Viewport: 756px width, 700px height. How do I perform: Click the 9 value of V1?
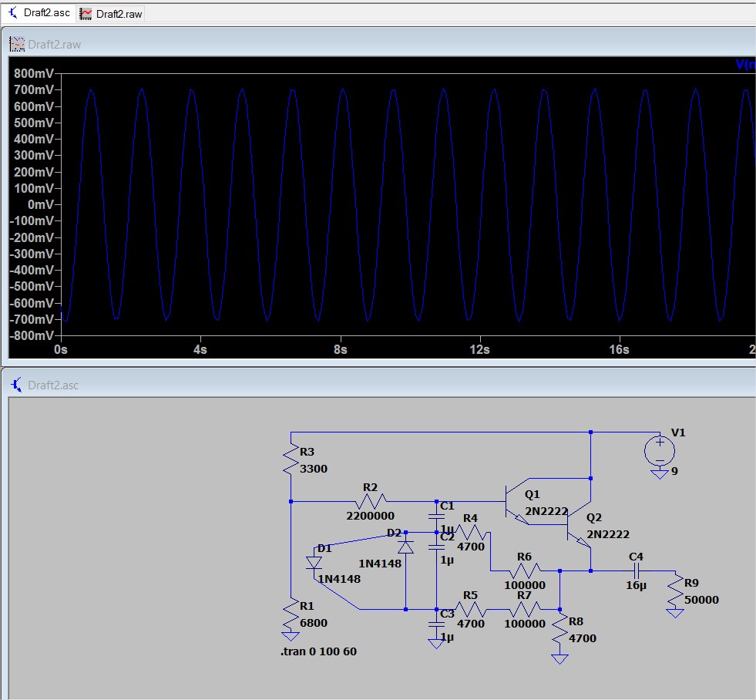tap(674, 471)
